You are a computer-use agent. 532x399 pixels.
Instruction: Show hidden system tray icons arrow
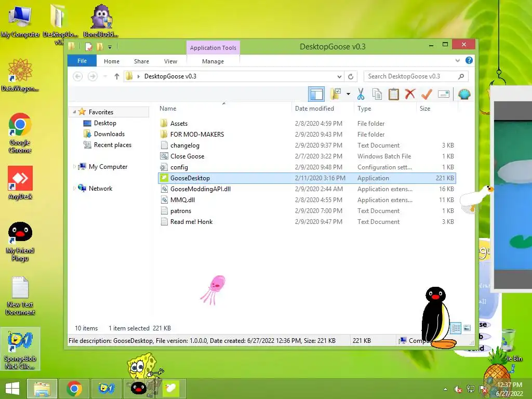pyautogui.click(x=445, y=390)
